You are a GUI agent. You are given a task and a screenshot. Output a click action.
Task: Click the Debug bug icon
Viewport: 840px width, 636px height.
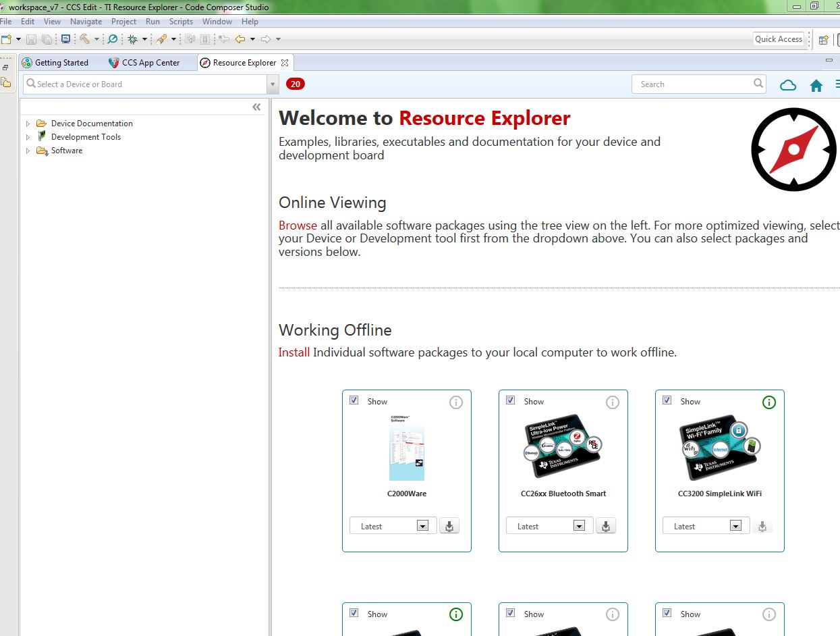132,39
